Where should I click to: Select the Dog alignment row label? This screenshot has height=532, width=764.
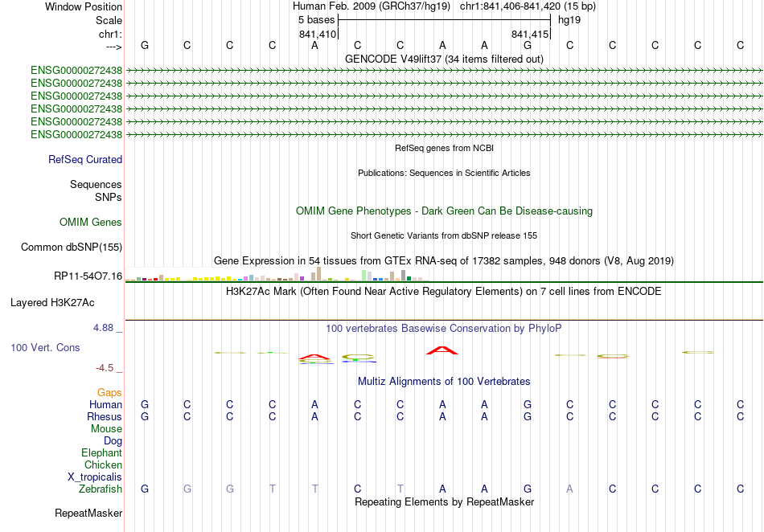coord(113,441)
